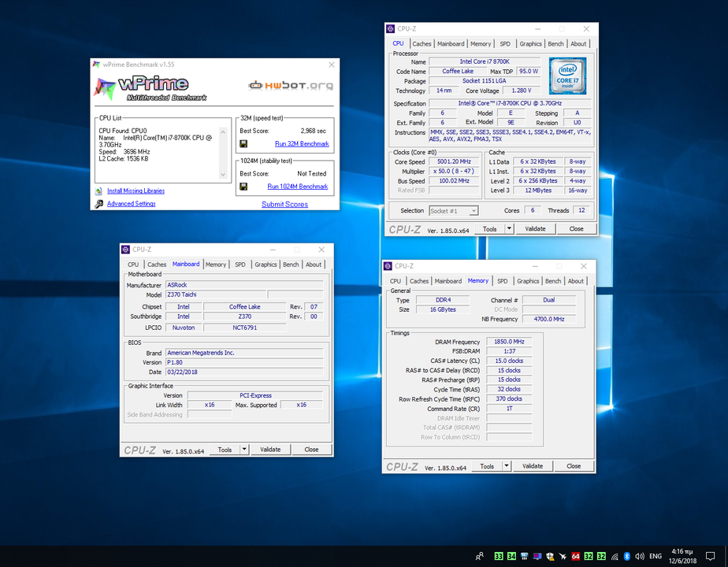Open the memory chip tray icon
Screen dimensions: 728x567
[525, 556]
